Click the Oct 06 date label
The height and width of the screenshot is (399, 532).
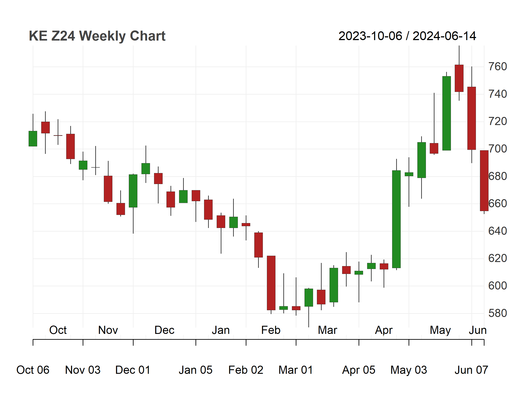click(x=33, y=370)
